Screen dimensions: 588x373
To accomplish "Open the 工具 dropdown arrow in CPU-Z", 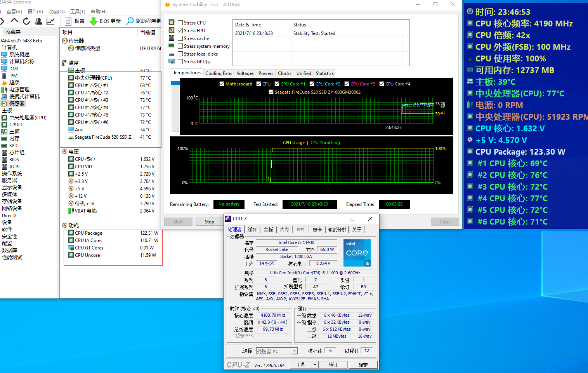I will [x=315, y=365].
